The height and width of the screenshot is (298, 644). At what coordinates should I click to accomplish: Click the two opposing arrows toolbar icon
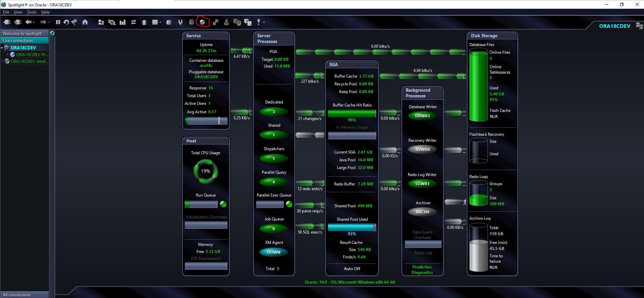coord(133,22)
